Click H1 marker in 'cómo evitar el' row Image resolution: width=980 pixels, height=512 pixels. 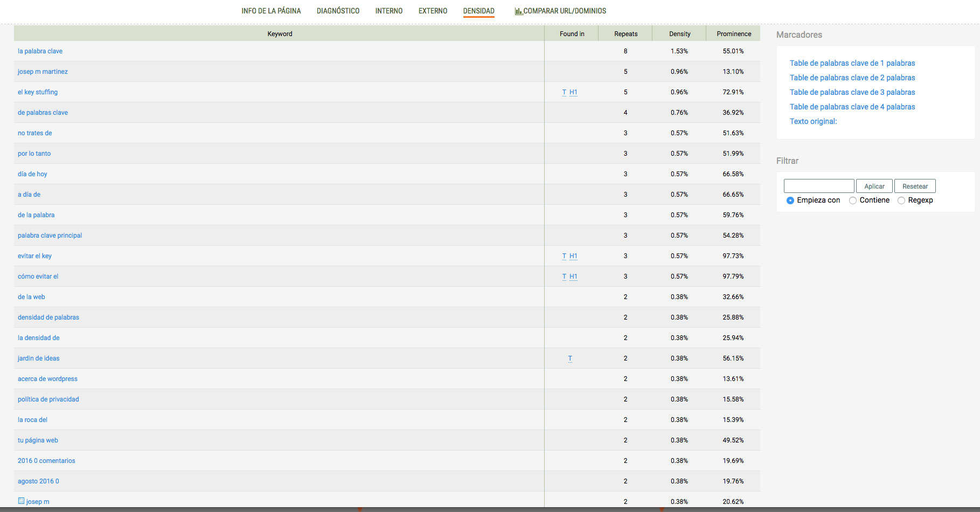[573, 276]
